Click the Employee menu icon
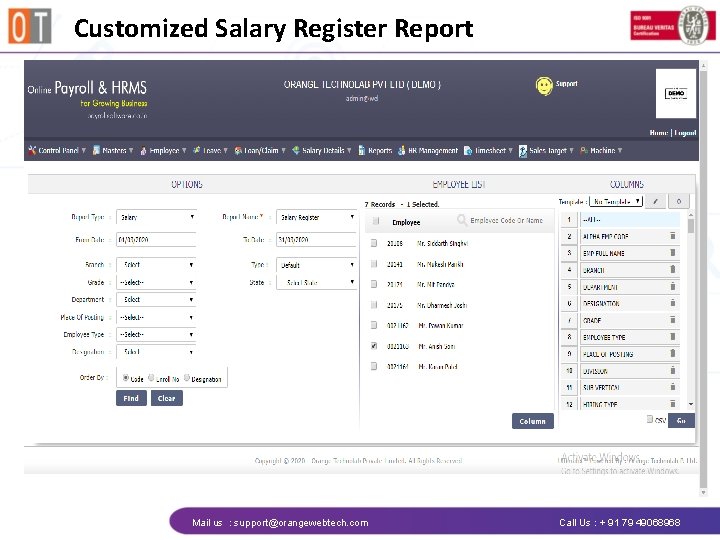The width and height of the screenshot is (720, 540). (x=143, y=151)
